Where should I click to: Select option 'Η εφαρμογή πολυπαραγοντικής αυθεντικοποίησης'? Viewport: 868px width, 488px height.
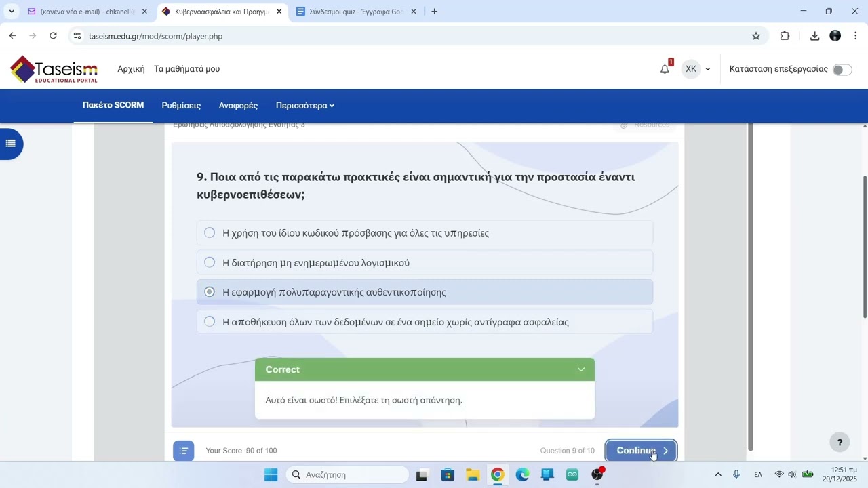425,292
